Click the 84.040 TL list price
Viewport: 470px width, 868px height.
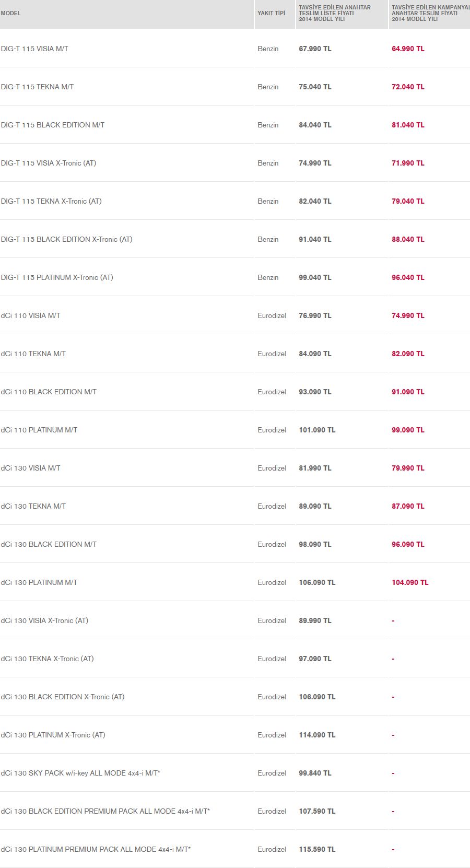(315, 125)
